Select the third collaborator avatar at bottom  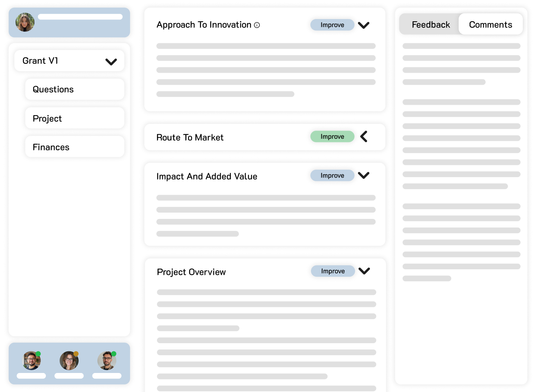[107, 361]
